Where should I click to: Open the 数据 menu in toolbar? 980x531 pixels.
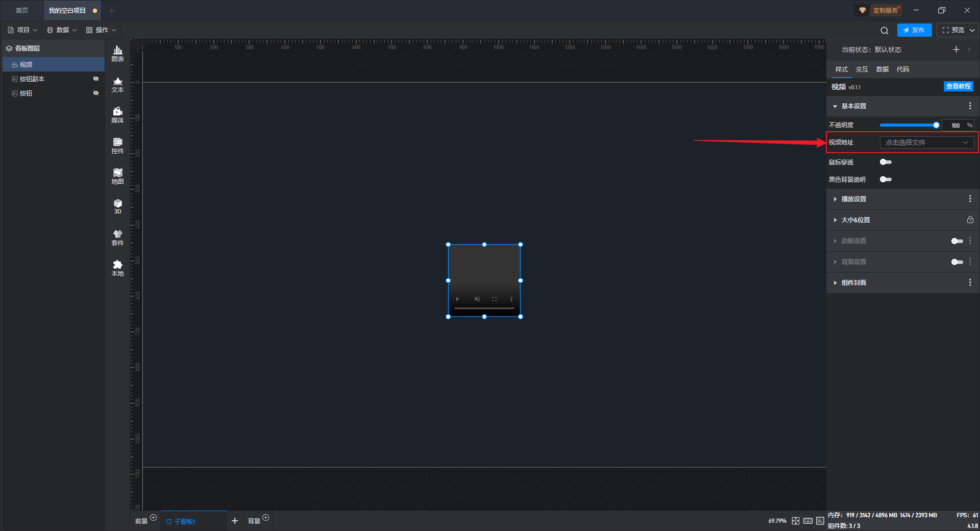(62, 30)
